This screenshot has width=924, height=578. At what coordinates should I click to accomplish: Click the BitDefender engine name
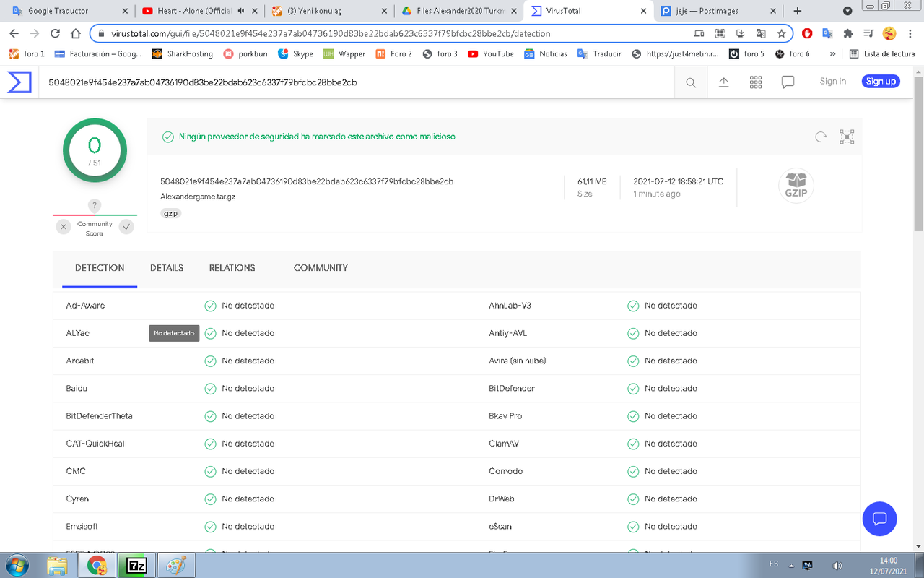coord(512,389)
